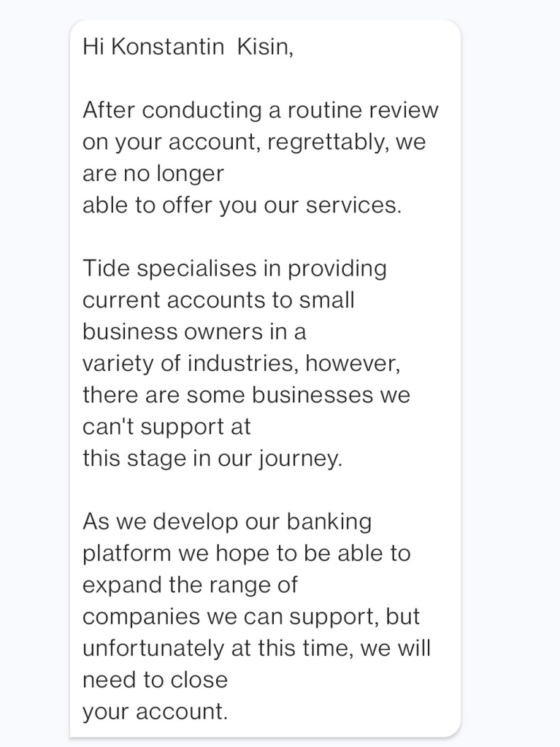The image size is (560, 747).
Task: Click the line 'Tide specialises in providing'
Action: pyautogui.click(x=234, y=268)
